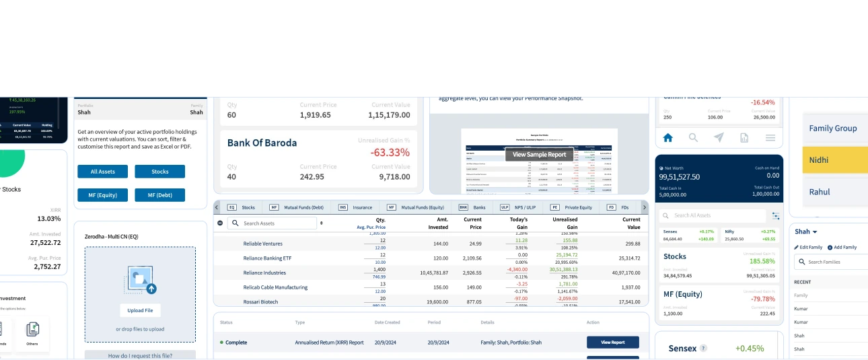
Task: Click the magnifier icon in Search Families box
Action: tap(801, 262)
